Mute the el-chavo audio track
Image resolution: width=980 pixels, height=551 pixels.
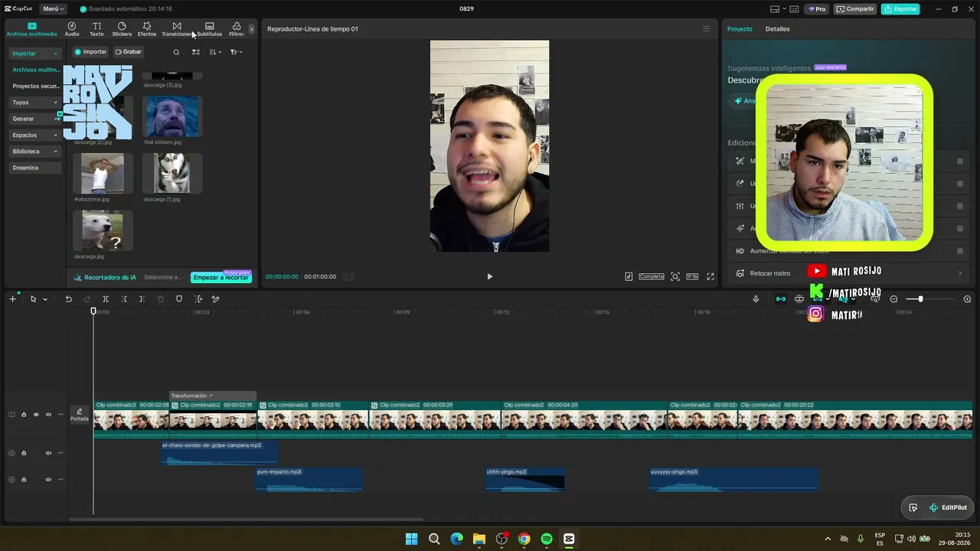(x=48, y=453)
